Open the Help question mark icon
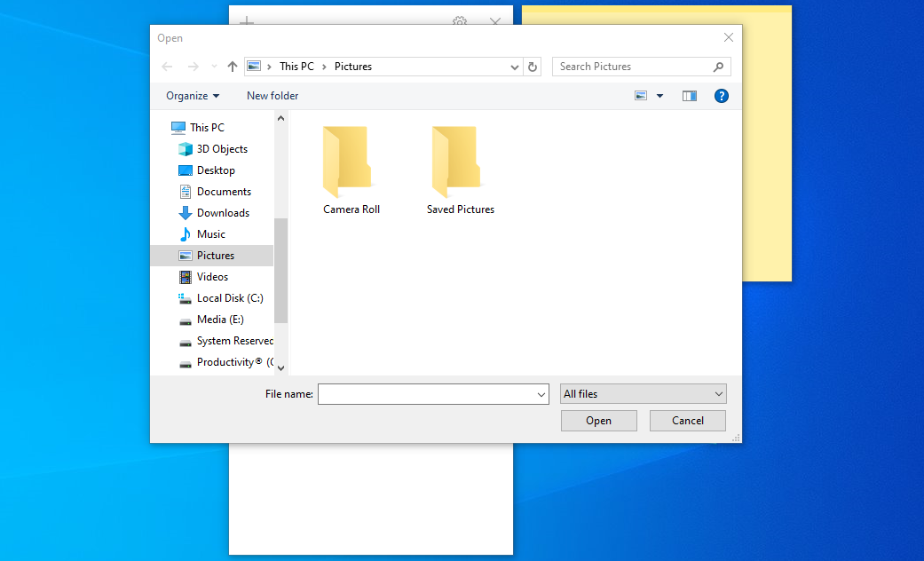Viewport: 924px width, 561px height. pos(722,96)
